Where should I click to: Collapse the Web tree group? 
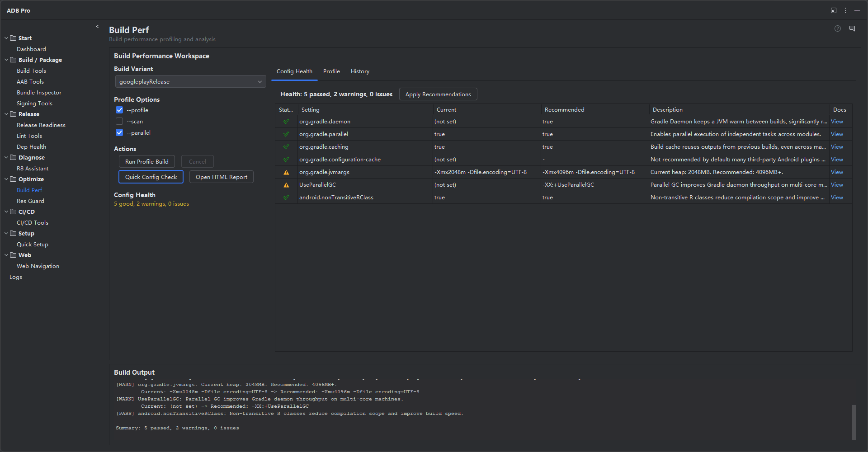[6, 255]
